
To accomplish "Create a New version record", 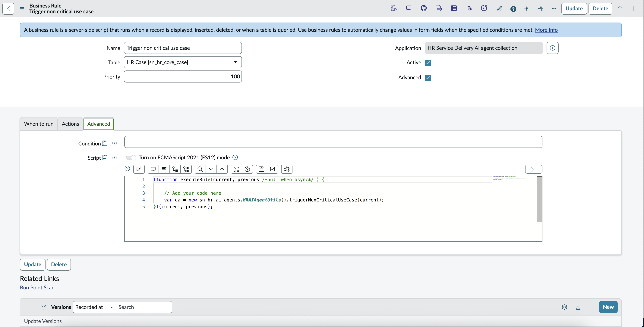I will pos(608,307).
